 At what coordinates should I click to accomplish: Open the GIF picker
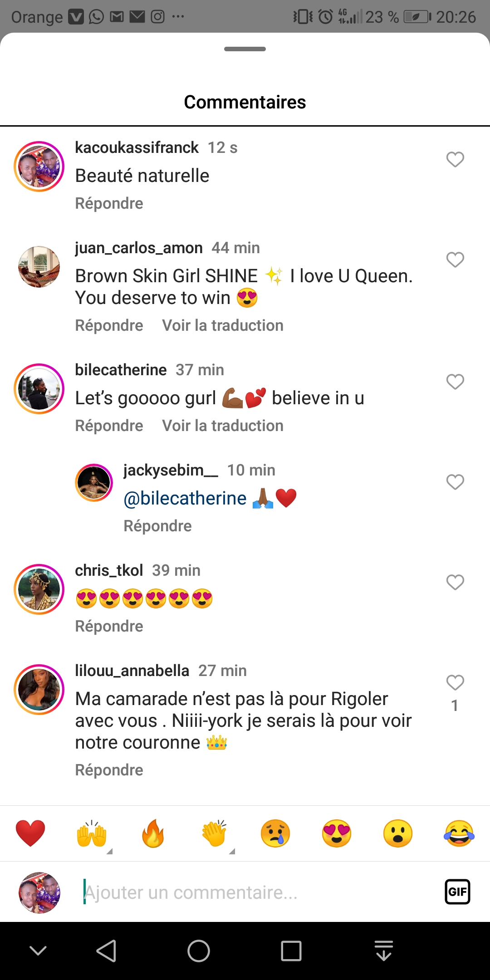(457, 892)
